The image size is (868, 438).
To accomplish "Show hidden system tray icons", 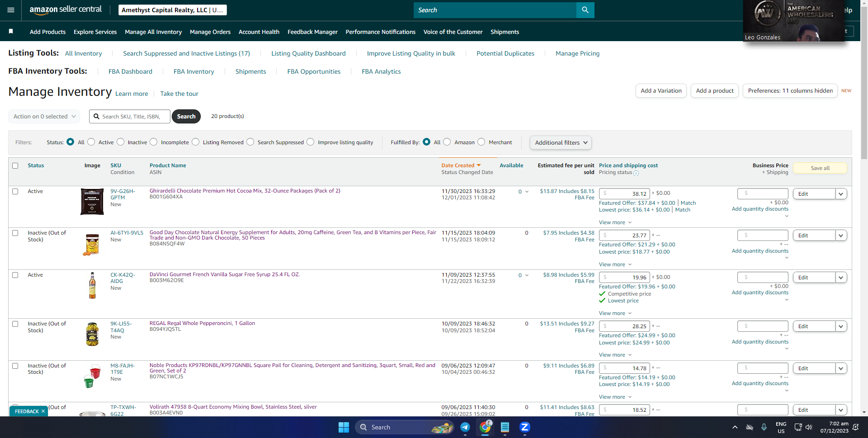I will (735, 427).
